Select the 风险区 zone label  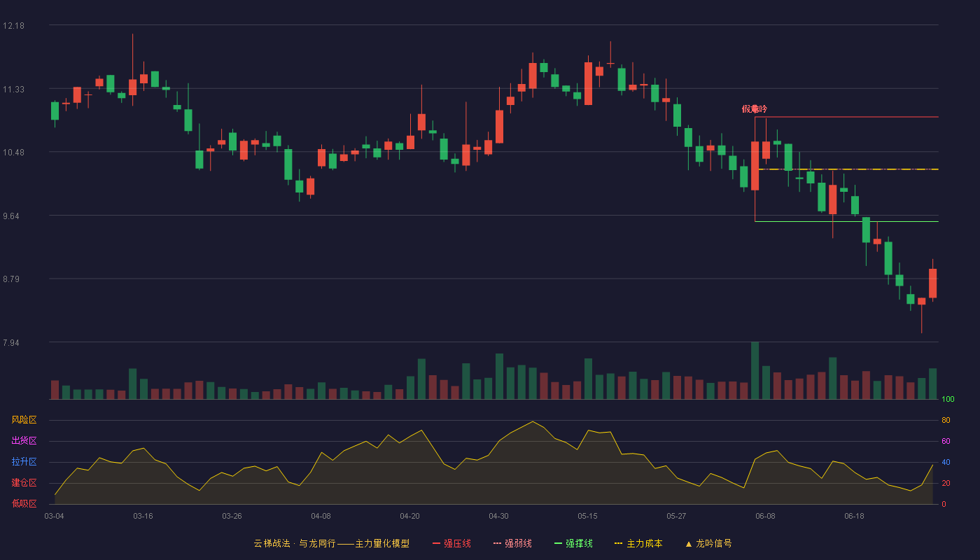tap(24, 420)
